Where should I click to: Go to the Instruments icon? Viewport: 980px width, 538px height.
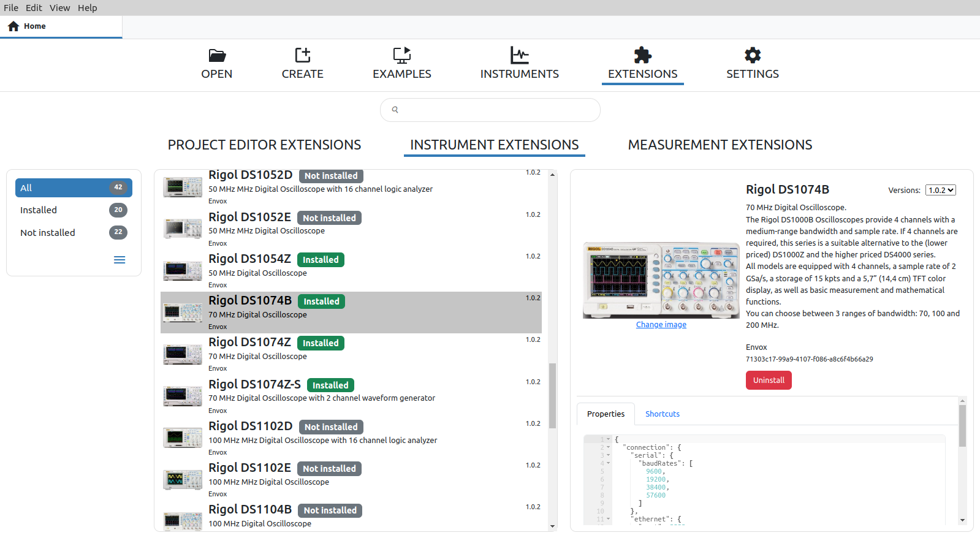520,56
